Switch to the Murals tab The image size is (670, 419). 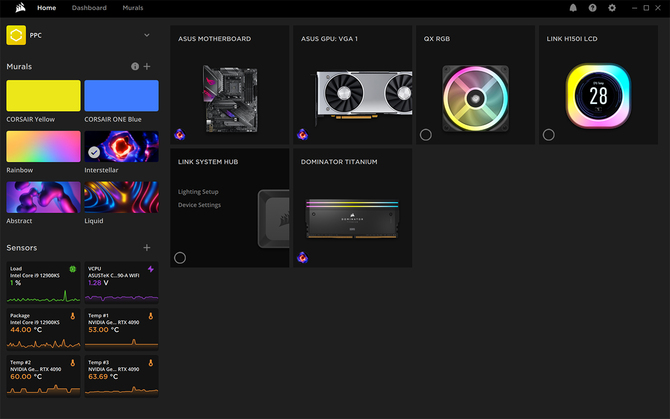[133, 8]
